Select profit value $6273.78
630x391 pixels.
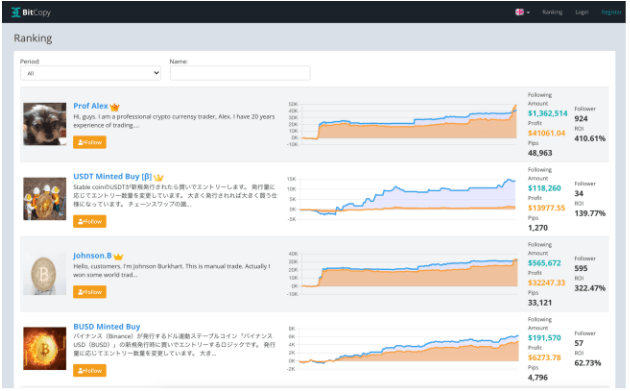click(x=544, y=358)
